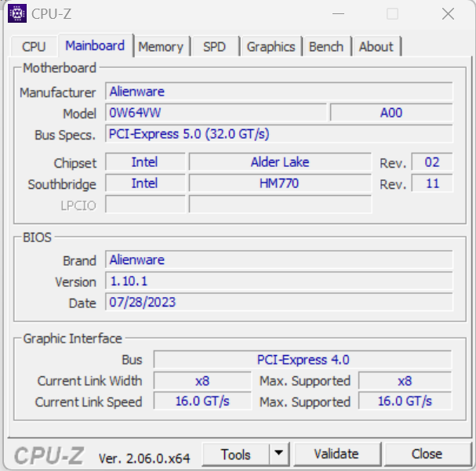The height and width of the screenshot is (471, 476).
Task: Click the PCI-Express 4.0 bus value
Action: tap(303, 360)
